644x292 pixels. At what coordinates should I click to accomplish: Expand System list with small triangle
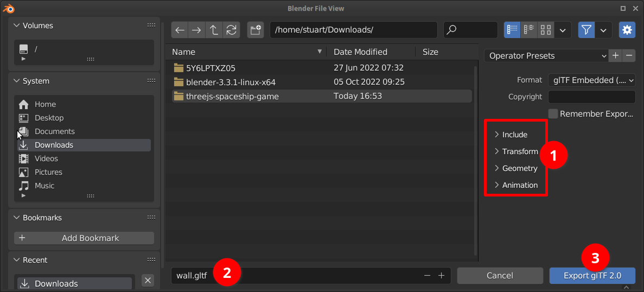23,195
